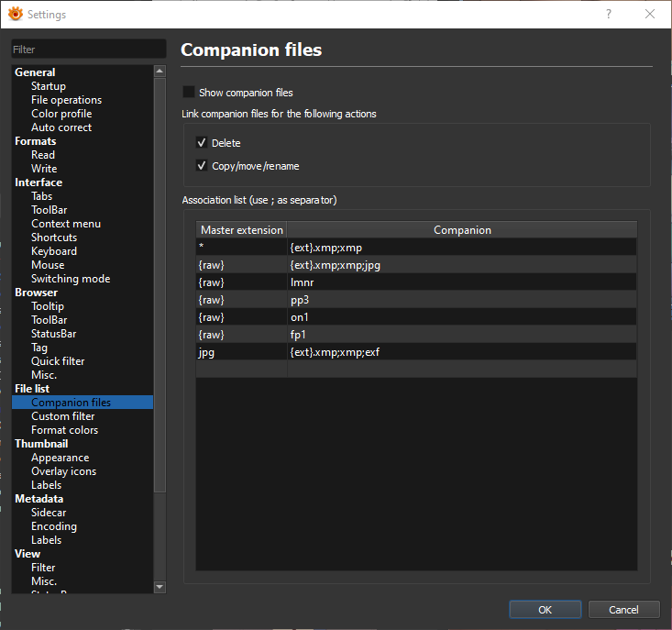Open Color profile settings in sidebar

pyautogui.click(x=61, y=114)
